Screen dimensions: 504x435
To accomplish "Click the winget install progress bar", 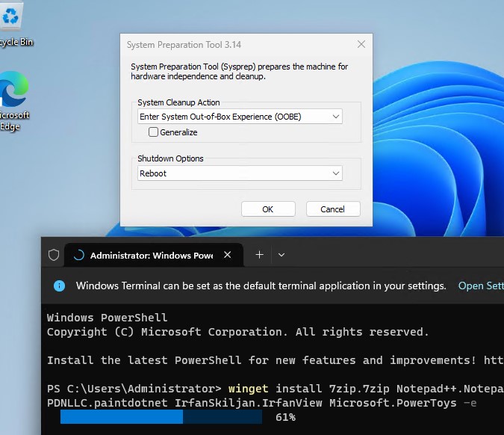I will click(x=161, y=417).
